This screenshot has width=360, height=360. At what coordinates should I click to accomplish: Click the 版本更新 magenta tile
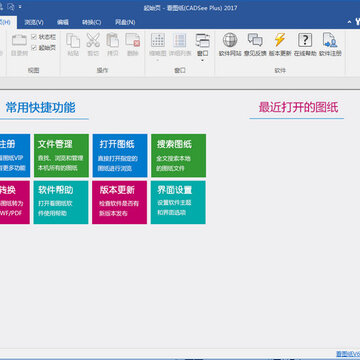pos(120,202)
